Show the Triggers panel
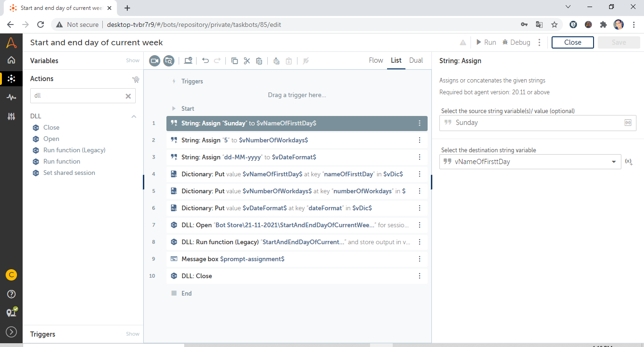The image size is (644, 347). [x=132, y=334]
